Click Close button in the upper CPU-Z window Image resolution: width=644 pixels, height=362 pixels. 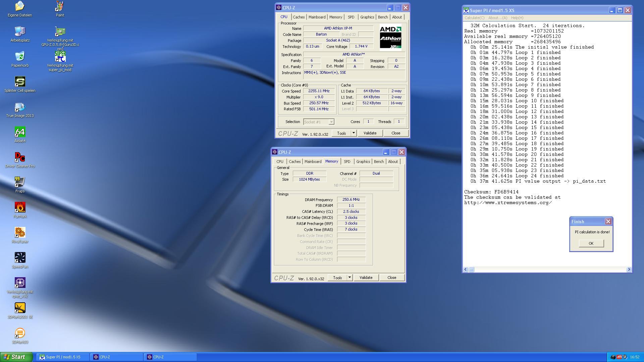pos(396,133)
